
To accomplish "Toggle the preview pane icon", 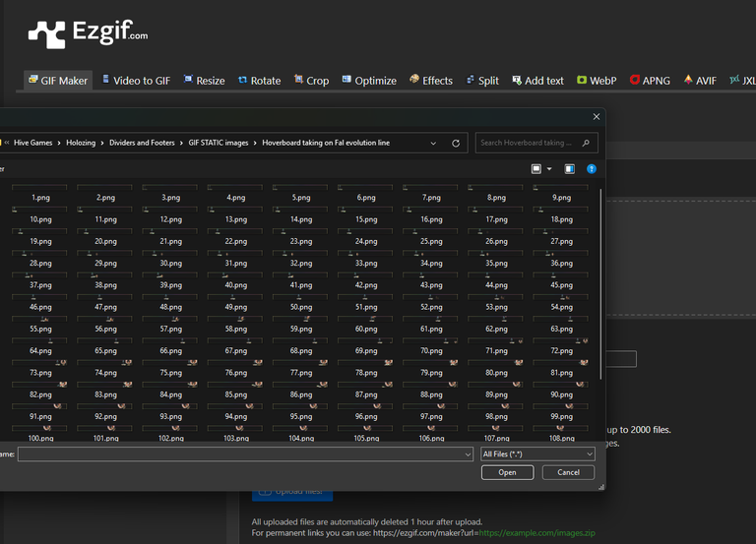I will coord(569,169).
